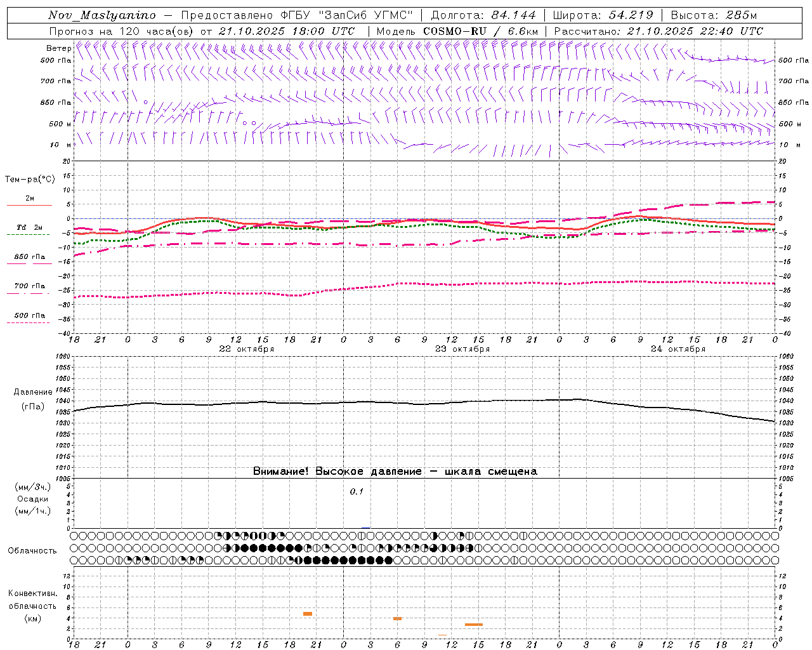
Task: Click the provider text ФГБУ "ЗапСиб УГМС"
Action: [x=346, y=15]
